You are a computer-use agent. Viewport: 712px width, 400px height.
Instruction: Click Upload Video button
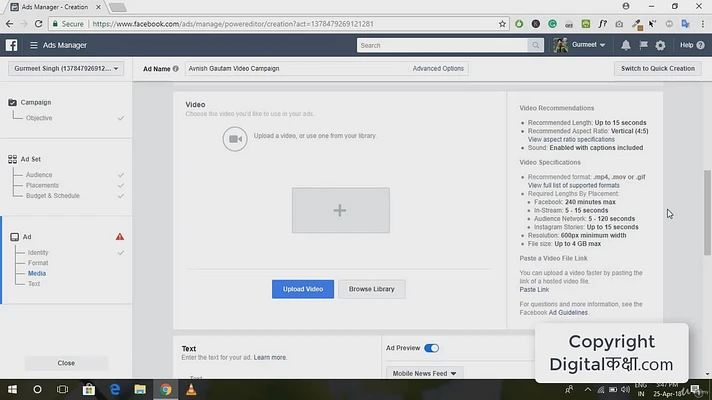303,289
